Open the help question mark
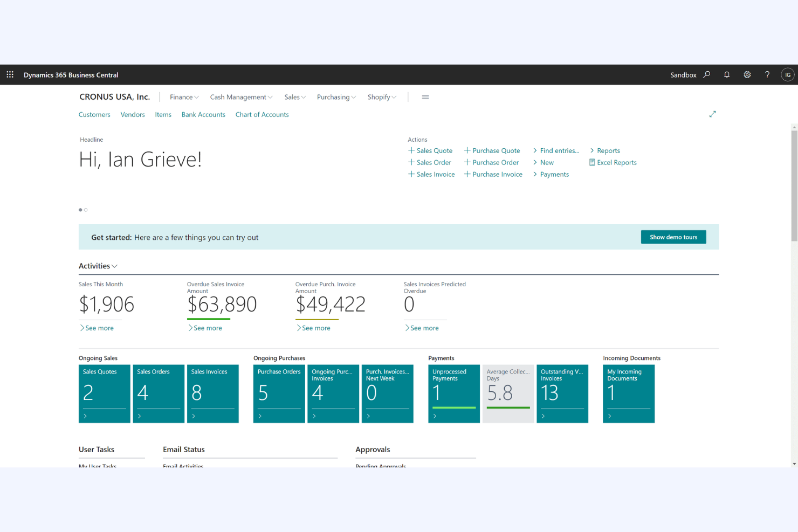This screenshot has width=798, height=532. (767, 74)
